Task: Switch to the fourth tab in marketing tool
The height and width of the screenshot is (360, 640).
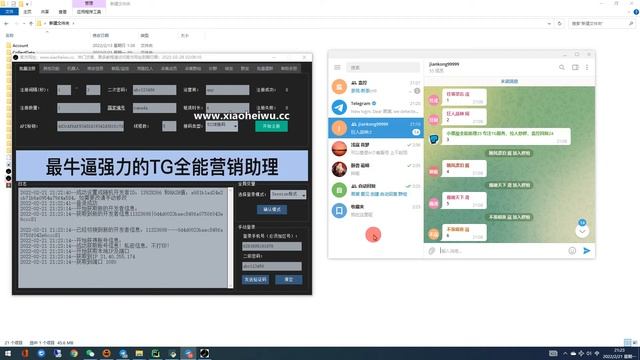Action: click(x=95, y=69)
